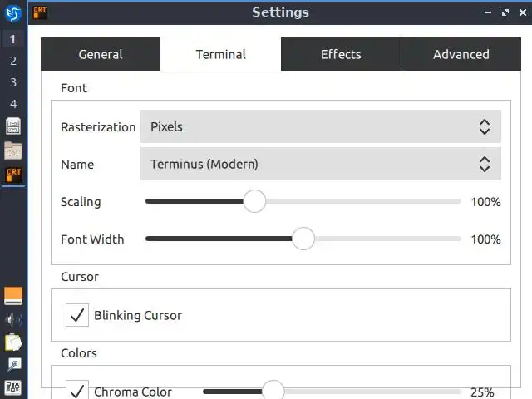Click the magnifier search icon in the panel
This screenshot has width=532, height=399.
12,364
